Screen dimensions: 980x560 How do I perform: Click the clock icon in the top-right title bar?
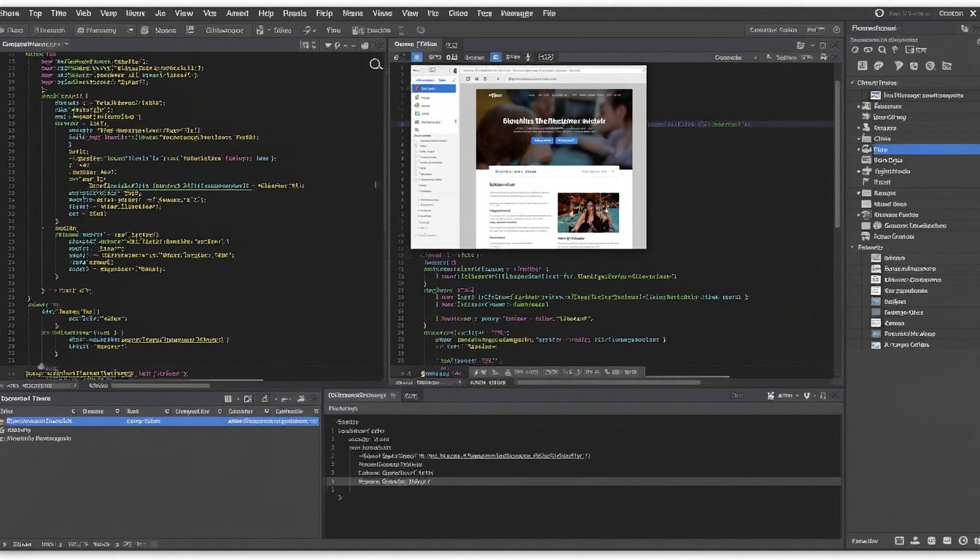[879, 13]
